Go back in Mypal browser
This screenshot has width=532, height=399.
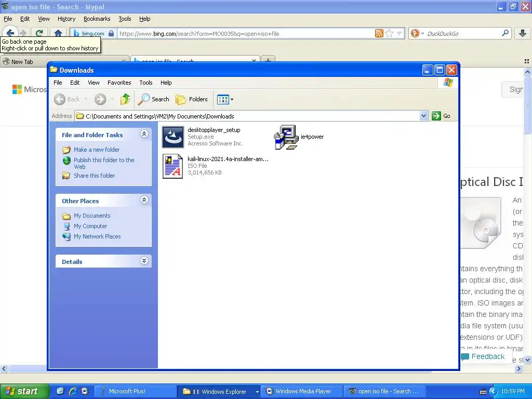point(10,33)
